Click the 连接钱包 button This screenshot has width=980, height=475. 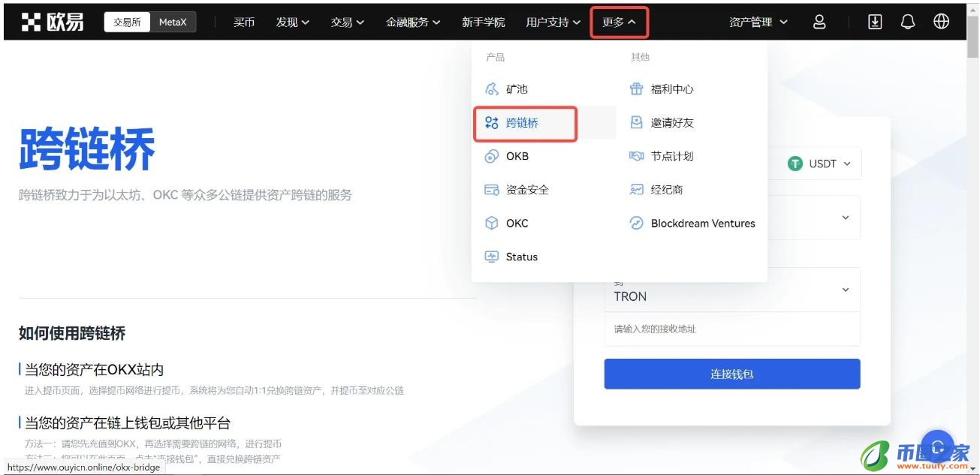(x=731, y=374)
